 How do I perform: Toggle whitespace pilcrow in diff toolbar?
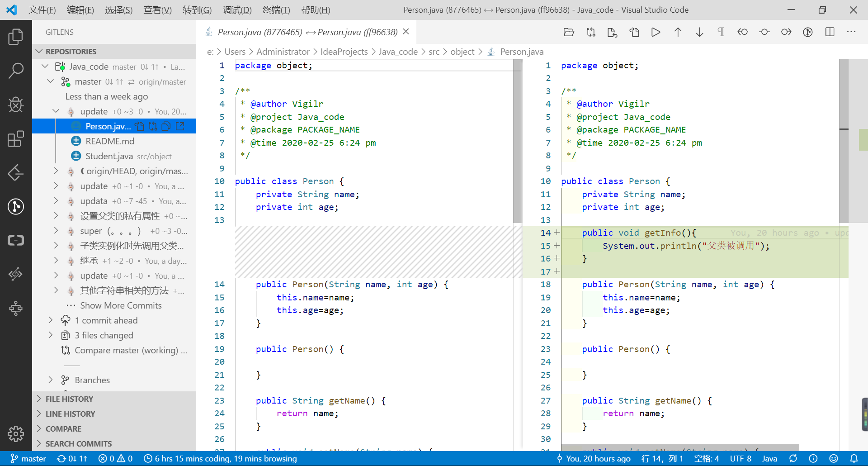[x=721, y=32]
